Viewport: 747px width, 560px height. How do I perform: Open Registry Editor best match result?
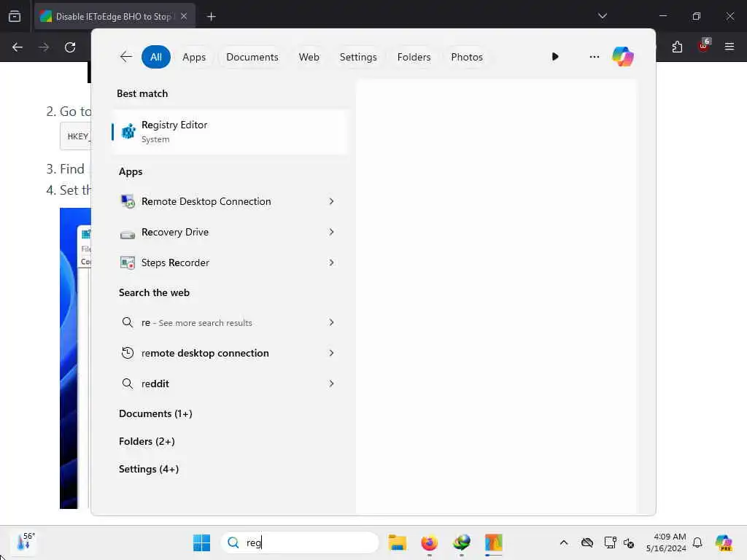tap(230, 132)
